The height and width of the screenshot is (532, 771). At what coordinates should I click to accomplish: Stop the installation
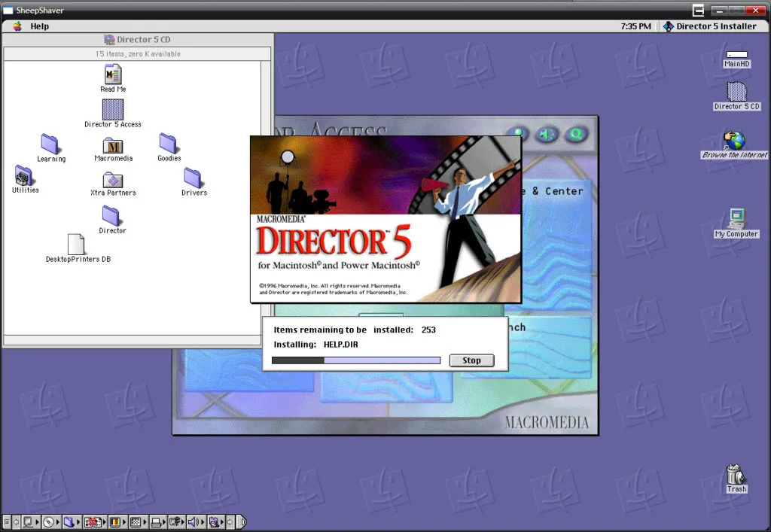click(x=471, y=360)
